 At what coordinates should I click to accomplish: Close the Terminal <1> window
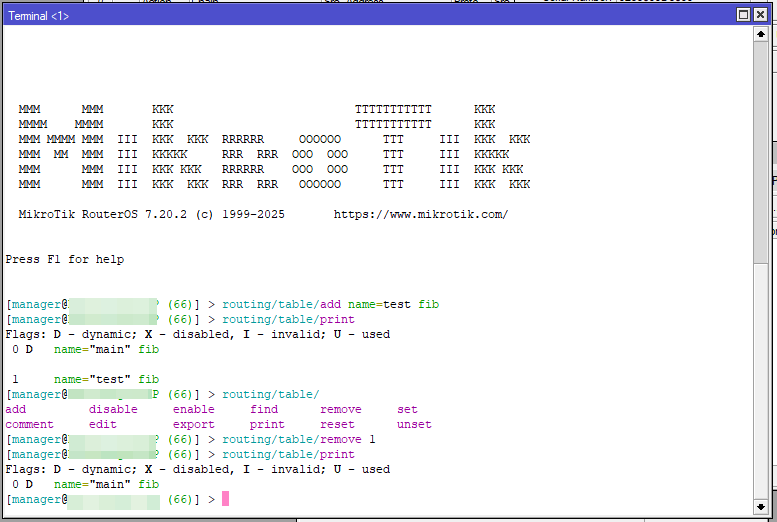[761, 15]
